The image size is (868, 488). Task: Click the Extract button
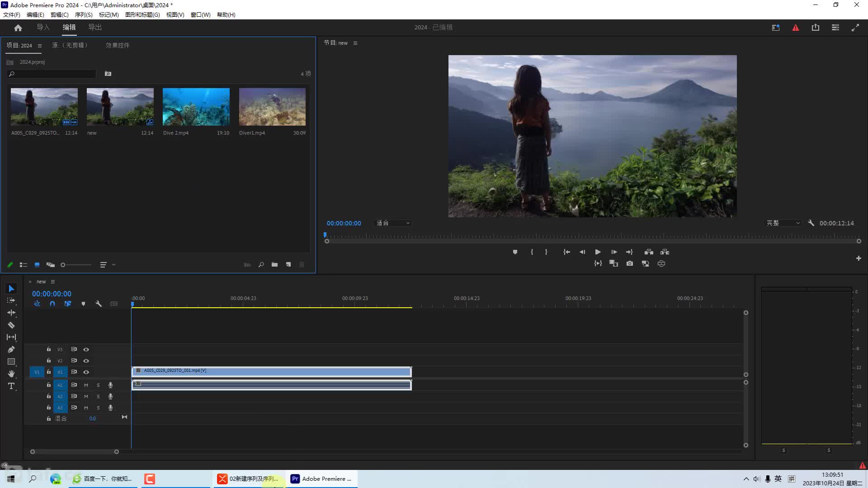[665, 252]
